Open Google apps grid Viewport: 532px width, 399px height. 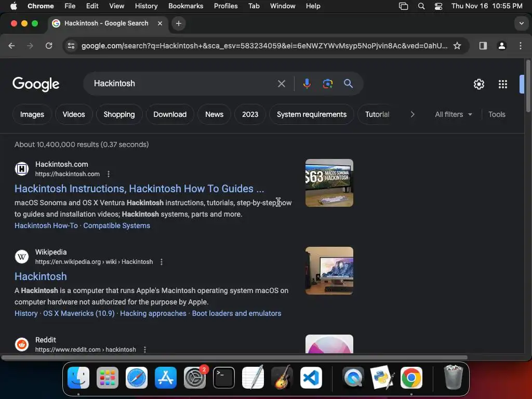point(502,84)
